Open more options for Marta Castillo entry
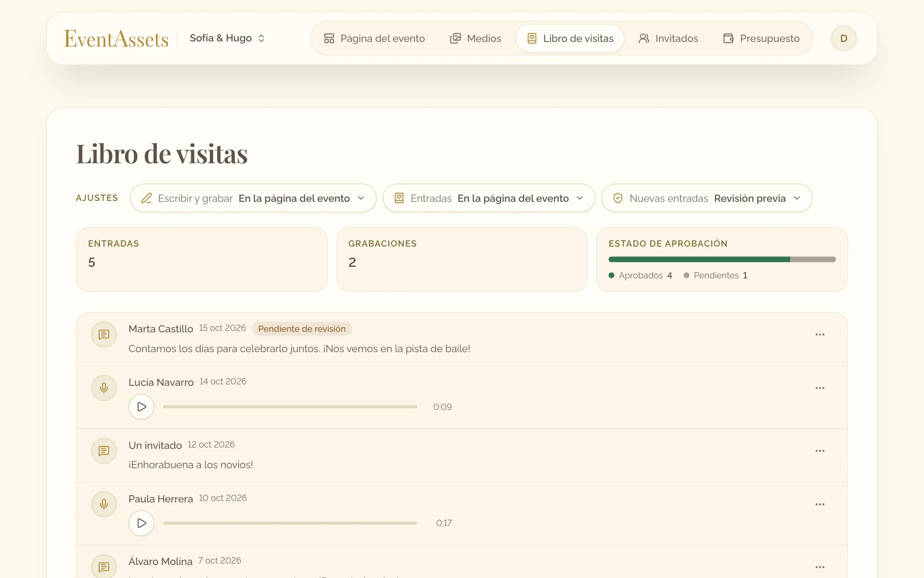The image size is (924, 578). pyautogui.click(x=820, y=334)
